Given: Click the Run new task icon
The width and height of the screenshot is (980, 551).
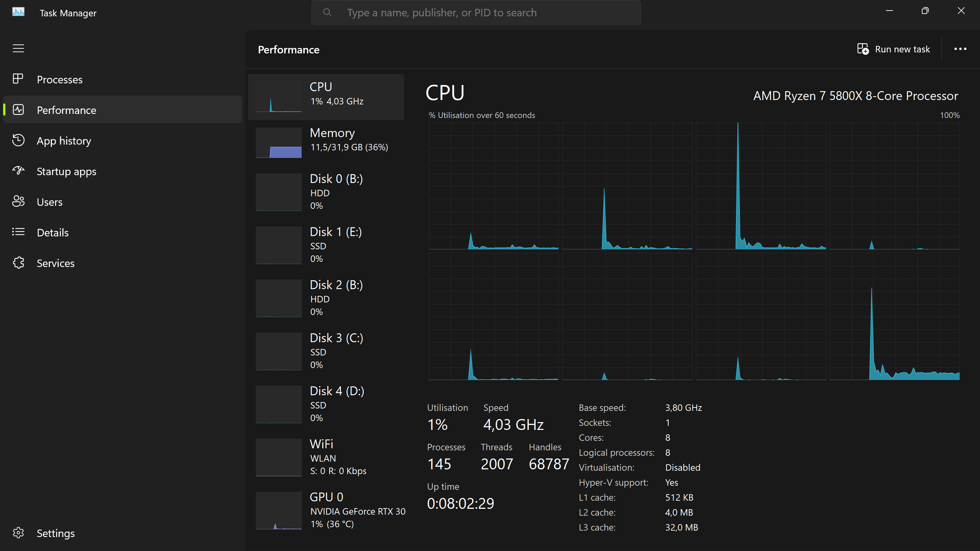Looking at the screenshot, I should pyautogui.click(x=863, y=49).
